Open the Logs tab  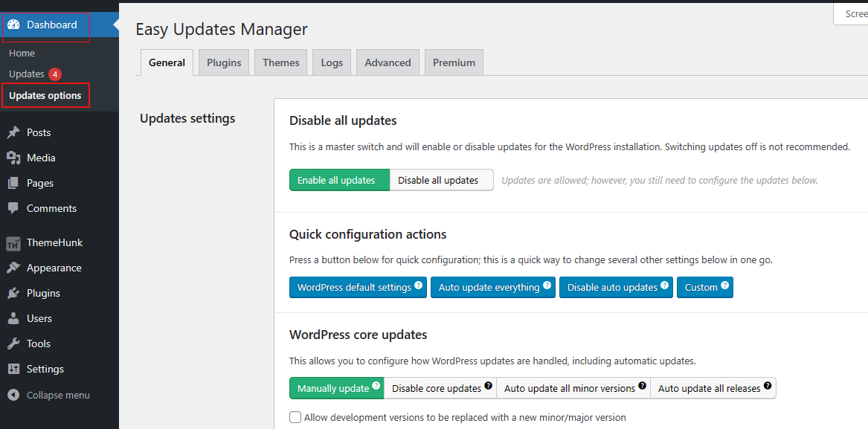(x=332, y=62)
